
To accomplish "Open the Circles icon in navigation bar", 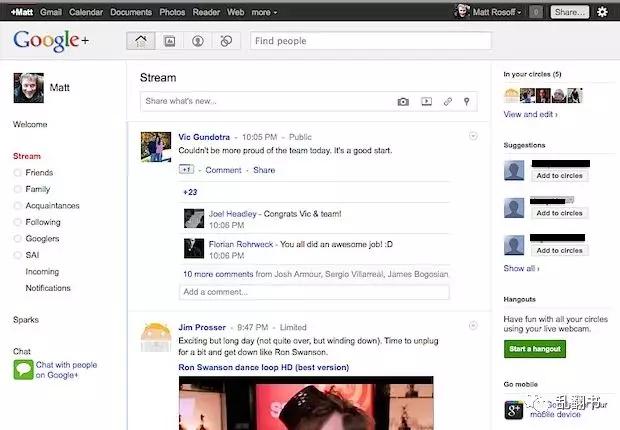I will click(x=226, y=41).
